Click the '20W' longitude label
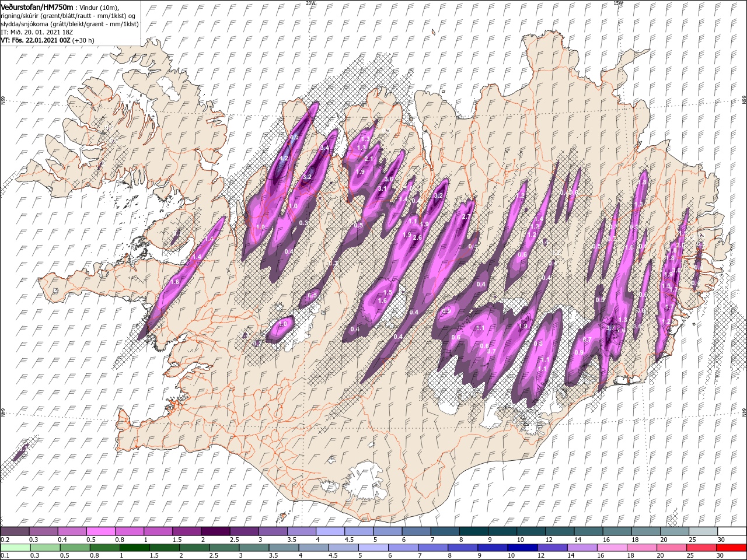 310,3
